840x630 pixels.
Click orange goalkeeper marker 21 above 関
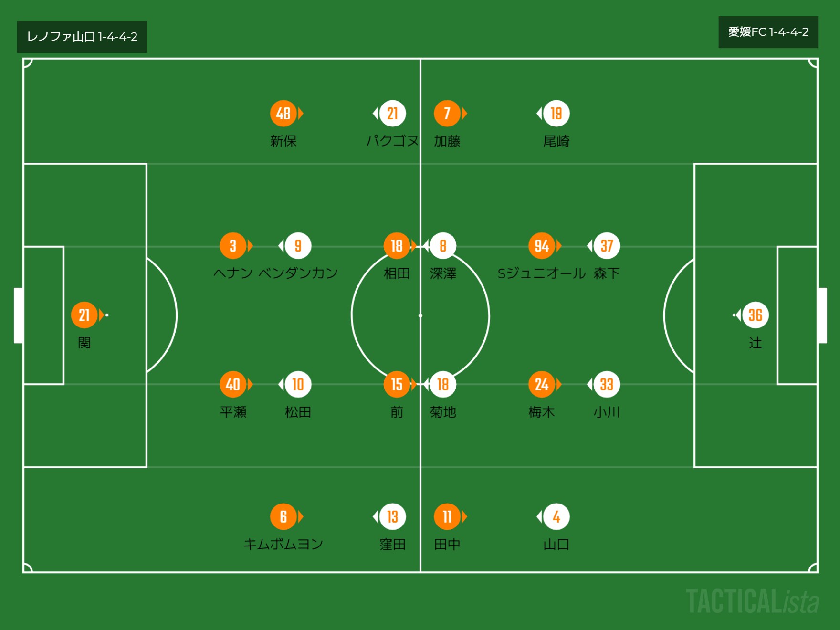click(84, 315)
